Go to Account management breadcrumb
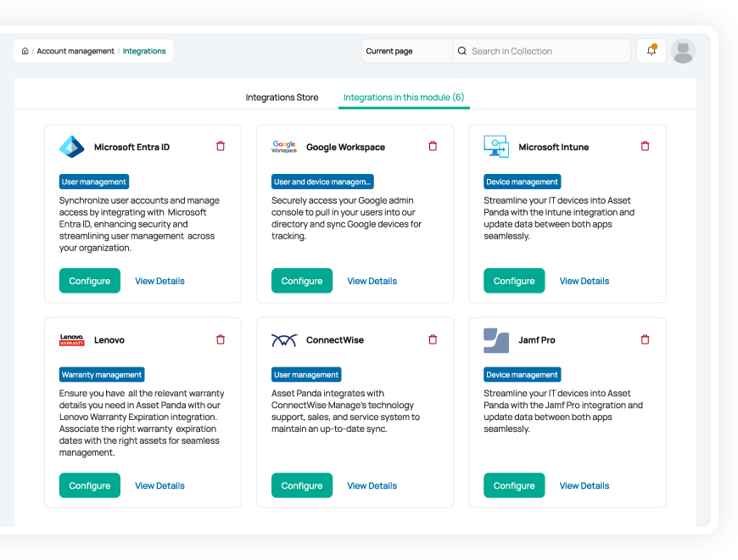The width and height of the screenshot is (738, 560). (75, 51)
